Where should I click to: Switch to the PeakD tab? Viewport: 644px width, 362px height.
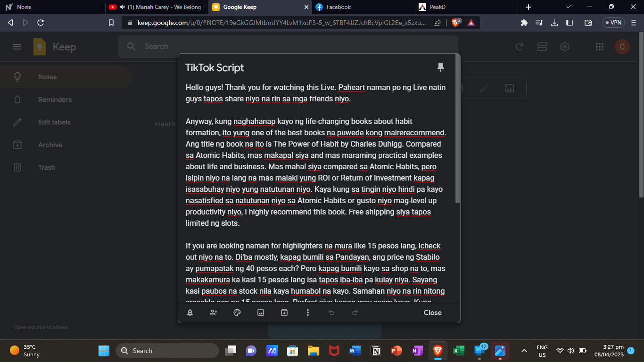point(466,7)
